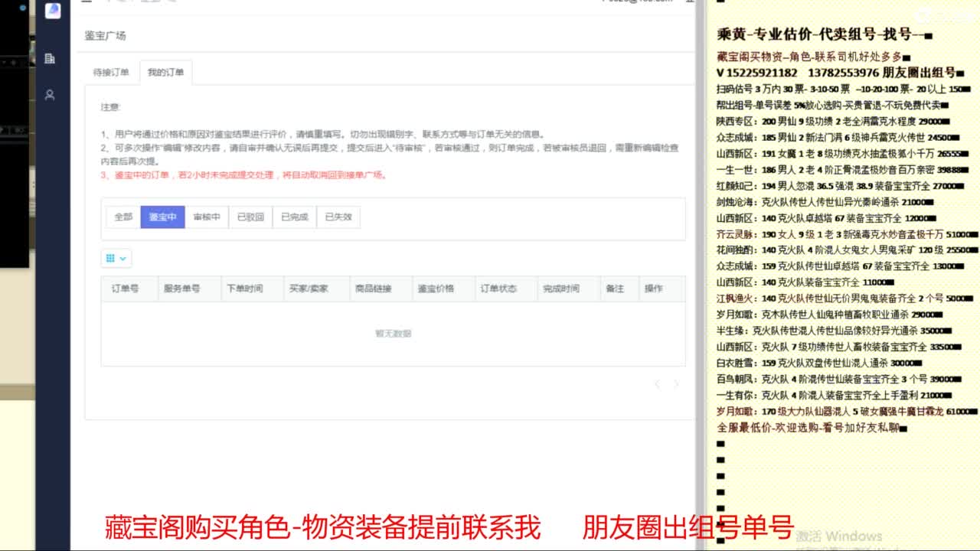Click the 剑蚀沧海 listing line in right panel
Image resolution: width=980 pixels, height=551 pixels.
[824, 202]
